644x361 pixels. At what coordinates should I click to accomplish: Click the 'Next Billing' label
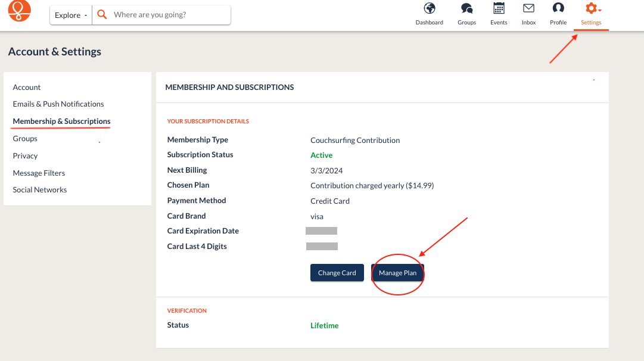(187, 170)
